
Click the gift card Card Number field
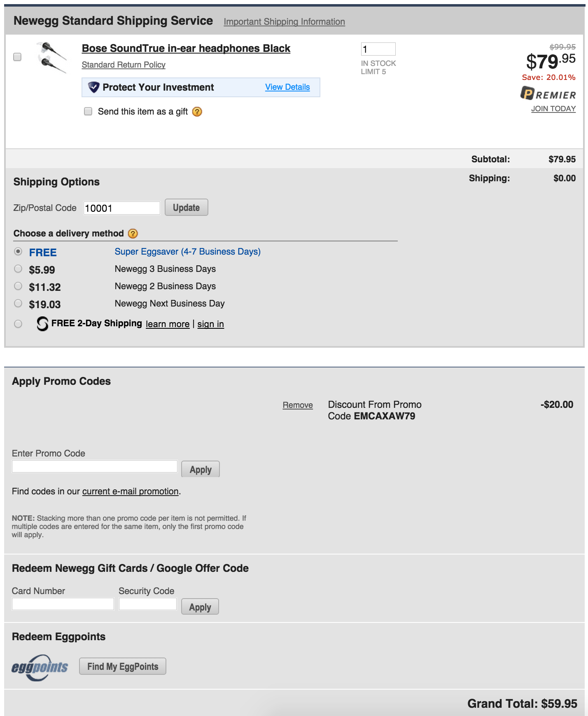click(63, 604)
